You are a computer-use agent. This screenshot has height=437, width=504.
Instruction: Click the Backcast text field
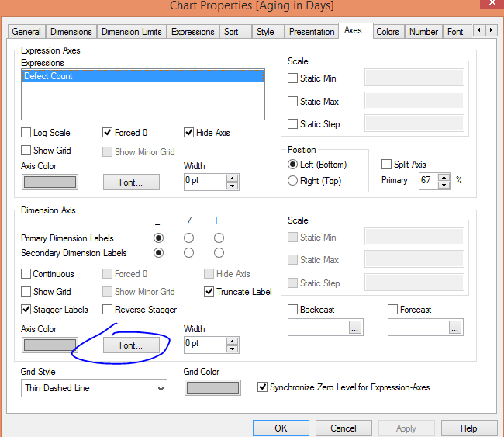coord(319,328)
